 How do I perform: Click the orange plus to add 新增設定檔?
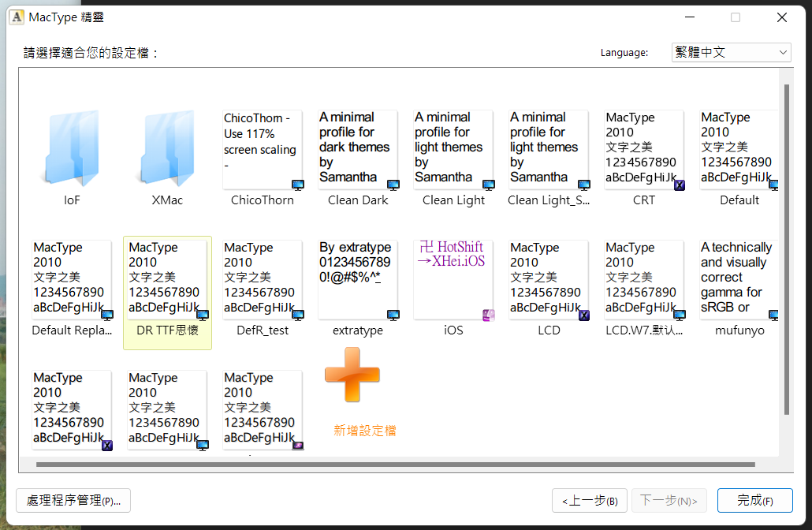352,374
